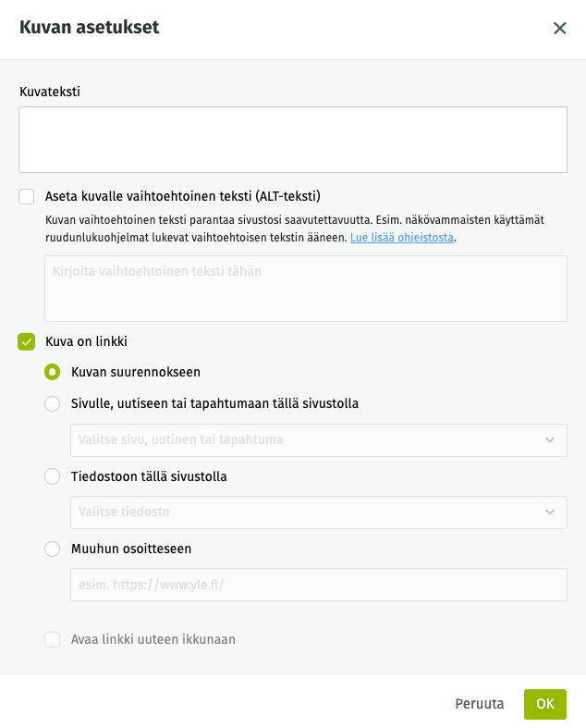This screenshot has height=728, width=586.
Task: Enable the ALT-teksti checkbox
Action: [x=27, y=196]
